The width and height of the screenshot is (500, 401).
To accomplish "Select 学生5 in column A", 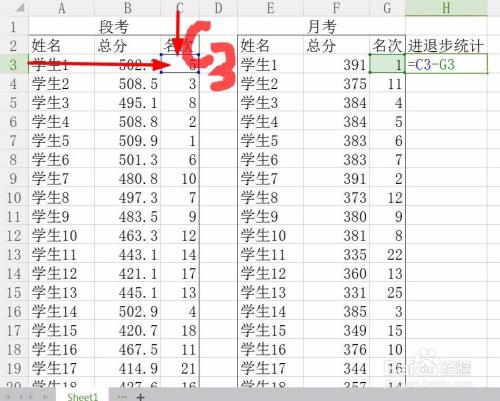I will tap(62, 140).
